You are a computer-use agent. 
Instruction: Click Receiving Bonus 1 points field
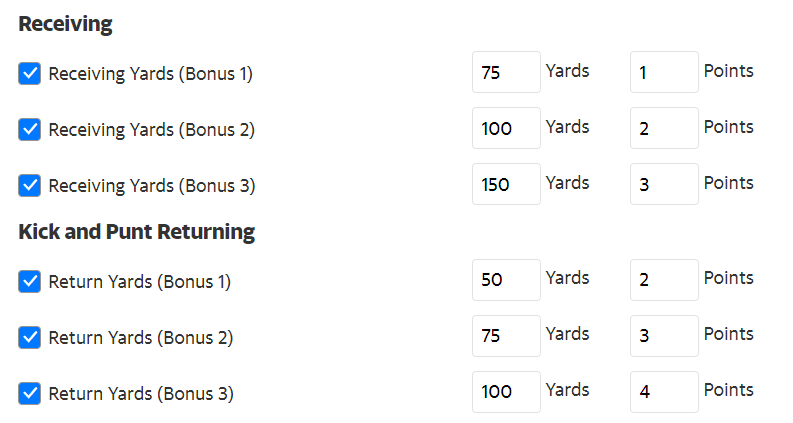pyautogui.click(x=664, y=73)
